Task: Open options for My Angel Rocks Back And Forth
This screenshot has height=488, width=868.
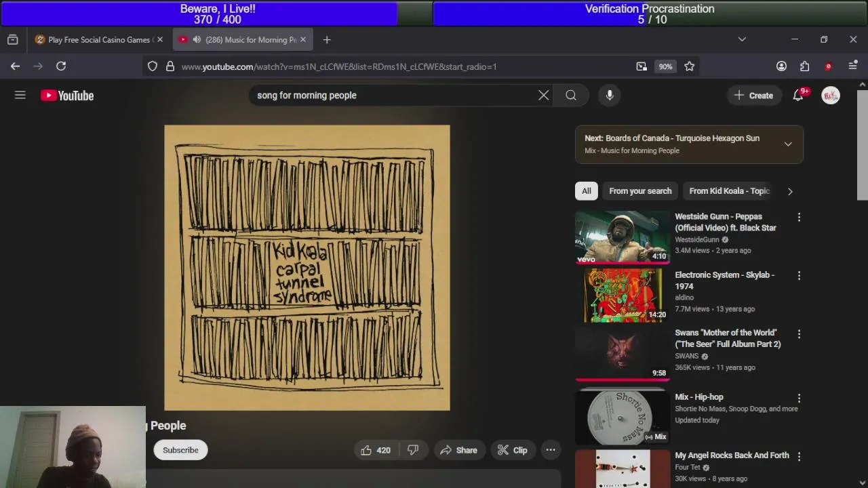Action: (799, 457)
